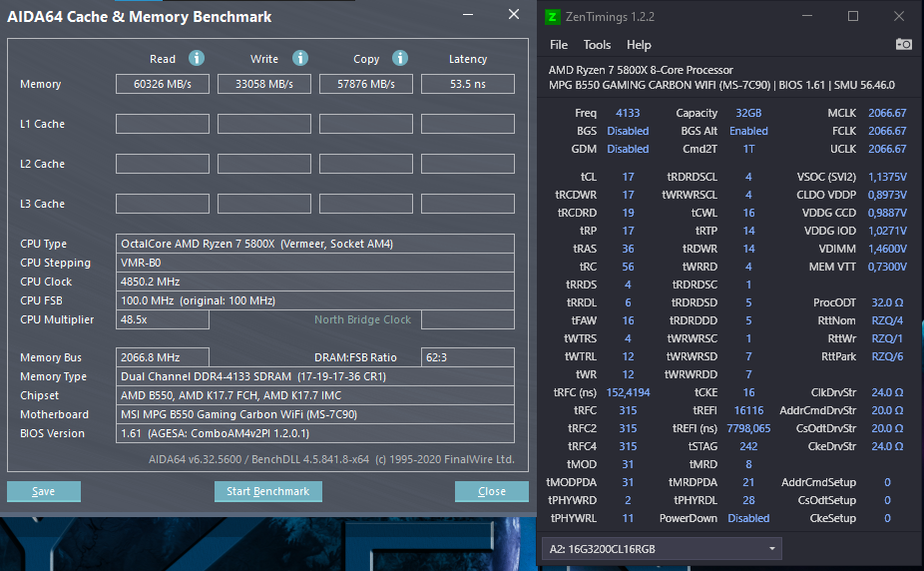Click the Memory Bus 2066.8 MHz field
The width and height of the screenshot is (924, 571).
(163, 357)
